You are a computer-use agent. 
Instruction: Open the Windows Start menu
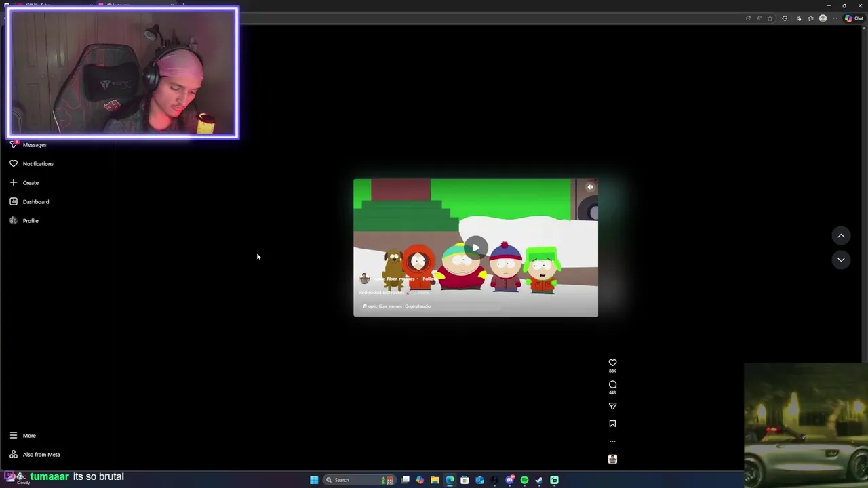tap(314, 480)
